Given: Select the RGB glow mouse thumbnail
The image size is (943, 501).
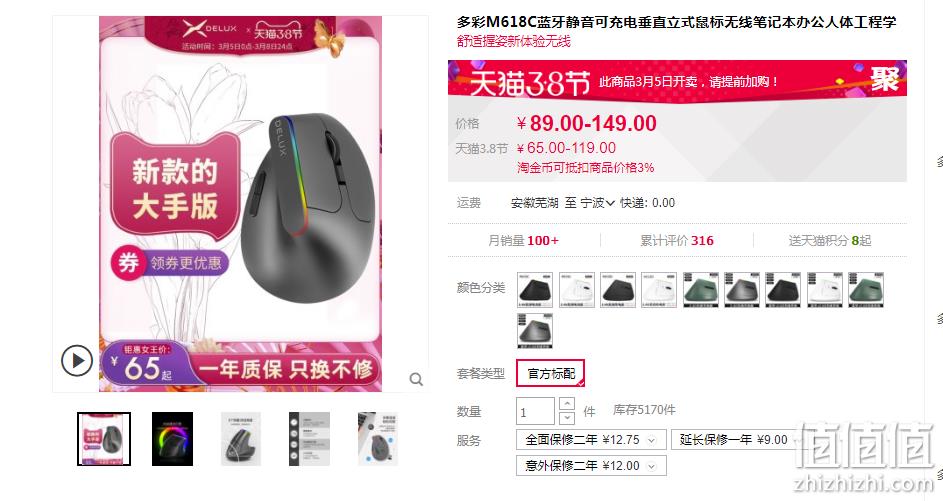Looking at the screenshot, I should 173,439.
